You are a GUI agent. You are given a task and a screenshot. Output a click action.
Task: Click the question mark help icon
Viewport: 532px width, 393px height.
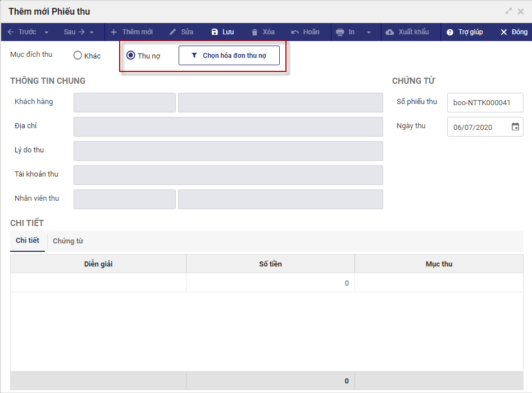pyautogui.click(x=450, y=32)
